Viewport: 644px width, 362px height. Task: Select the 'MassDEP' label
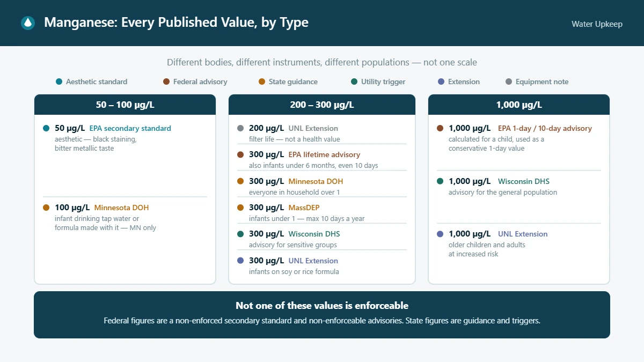(304, 208)
